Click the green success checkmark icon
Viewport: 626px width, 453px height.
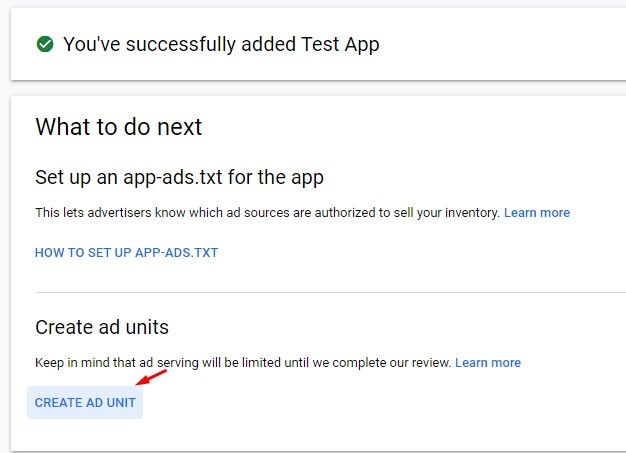pyautogui.click(x=44, y=44)
